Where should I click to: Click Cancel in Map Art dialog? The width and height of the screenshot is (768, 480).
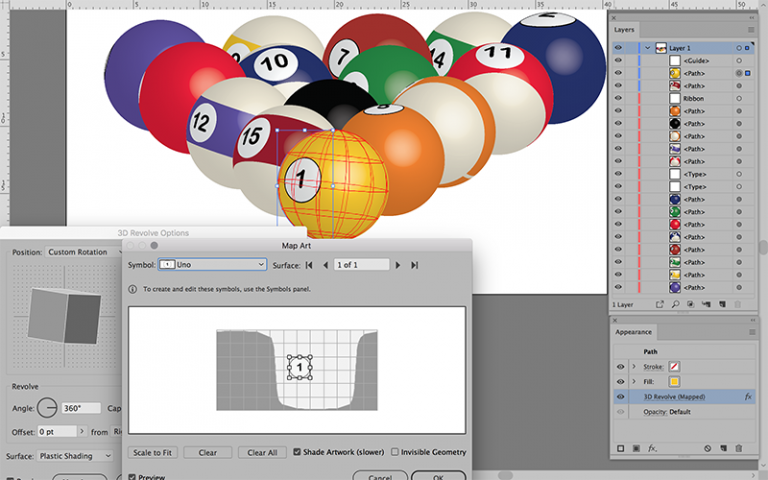[380, 476]
